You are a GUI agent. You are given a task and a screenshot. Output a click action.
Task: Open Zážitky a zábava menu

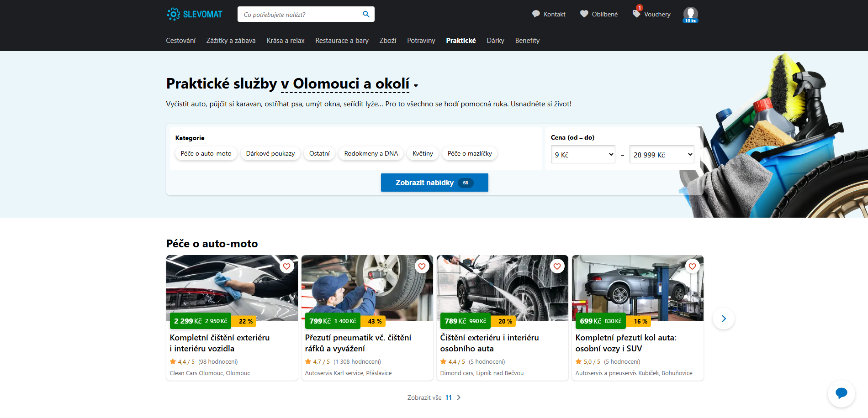pos(231,41)
